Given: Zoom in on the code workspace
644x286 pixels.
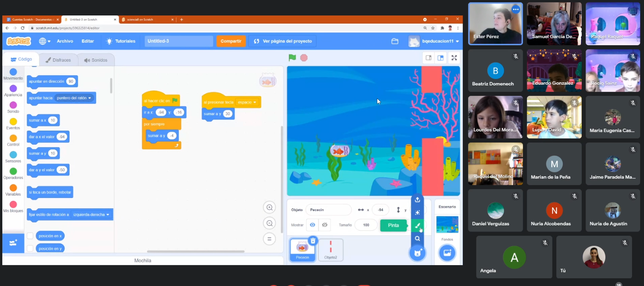Looking at the screenshot, I should 269,208.
